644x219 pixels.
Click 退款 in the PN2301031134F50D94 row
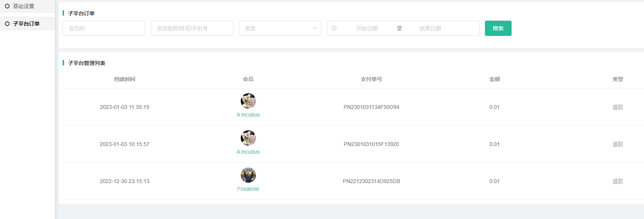click(x=618, y=107)
